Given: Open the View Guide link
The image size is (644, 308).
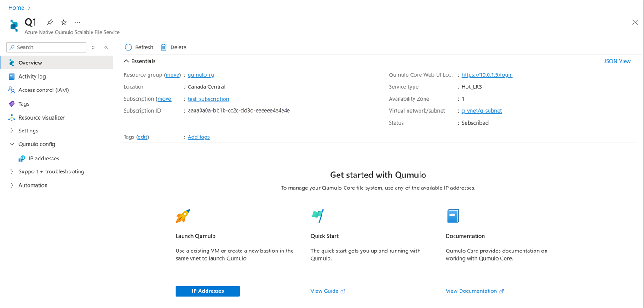Looking at the screenshot, I should 324,291.
